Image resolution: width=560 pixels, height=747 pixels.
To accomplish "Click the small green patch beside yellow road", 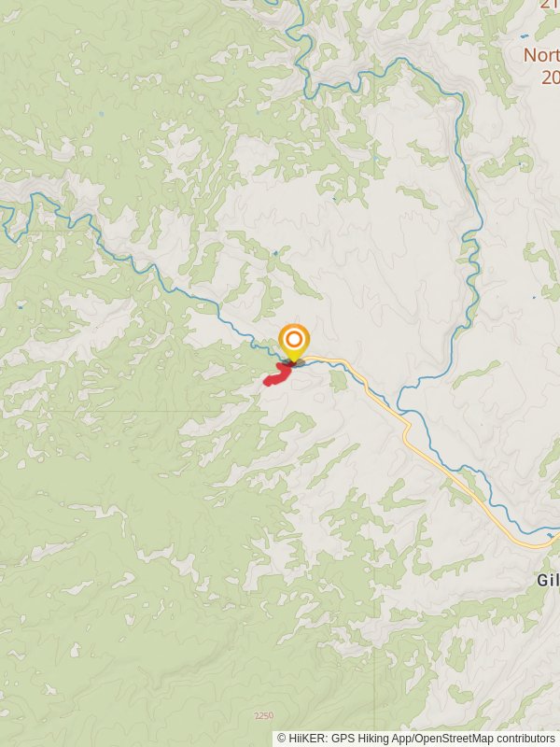I will click(x=339, y=380).
